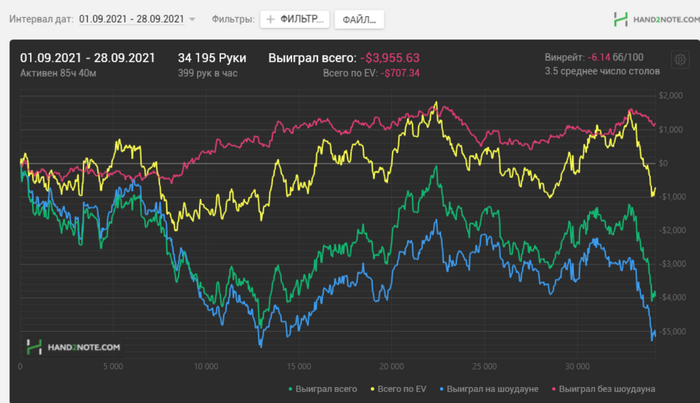Click the $2,000 y-axis label

pos(671,96)
